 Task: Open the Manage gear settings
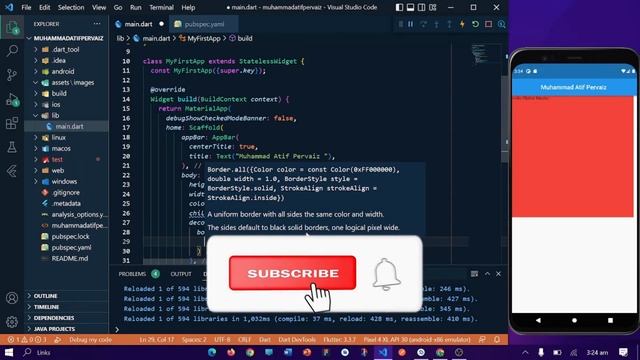[12, 322]
